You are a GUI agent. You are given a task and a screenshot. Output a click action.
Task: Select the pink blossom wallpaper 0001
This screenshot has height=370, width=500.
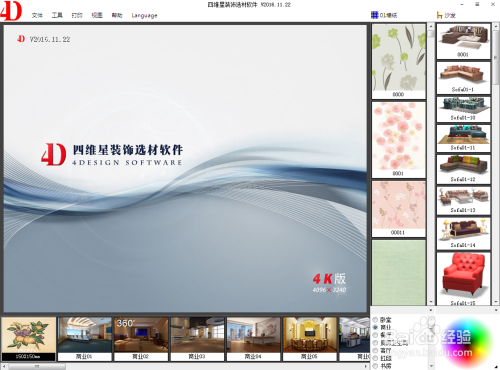click(399, 140)
